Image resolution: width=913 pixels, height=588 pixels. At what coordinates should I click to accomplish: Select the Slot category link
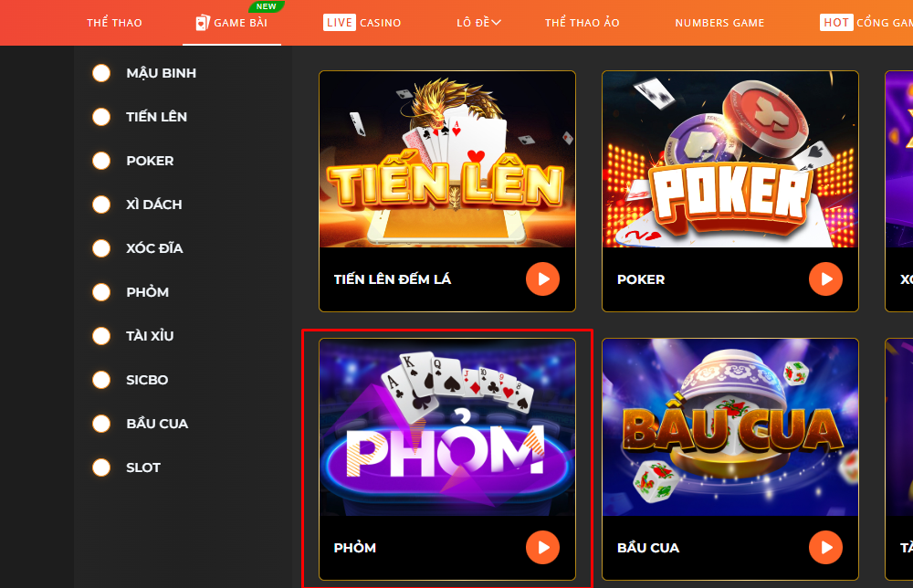pos(143,467)
